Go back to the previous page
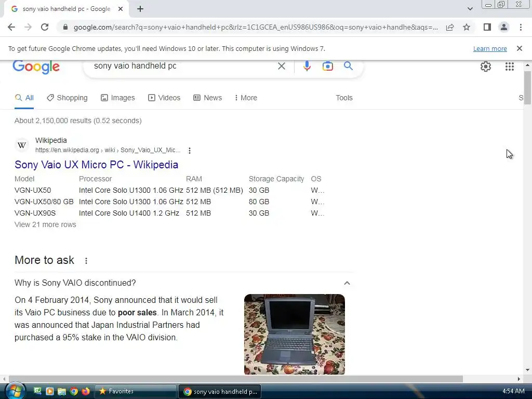Image resolution: width=532 pixels, height=399 pixels. [11, 27]
